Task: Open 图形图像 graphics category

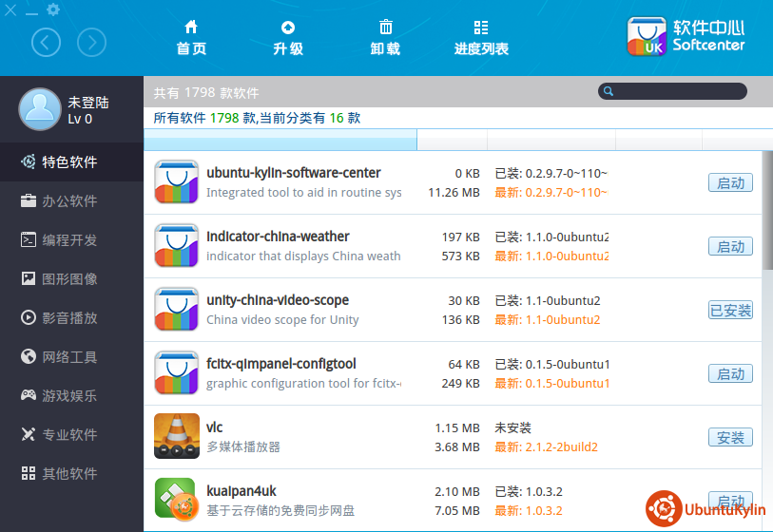Action: coord(70,279)
